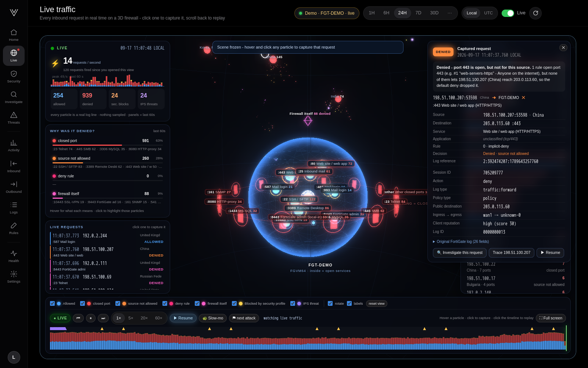Uncheck the firewall itself filter
Image resolution: width=588 pixels, height=368 pixels.
(x=197, y=304)
